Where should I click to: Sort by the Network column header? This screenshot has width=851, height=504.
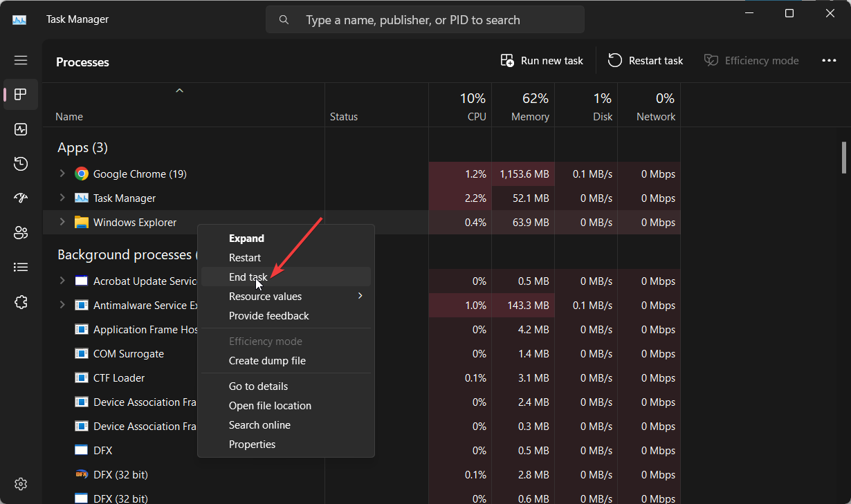click(649, 105)
